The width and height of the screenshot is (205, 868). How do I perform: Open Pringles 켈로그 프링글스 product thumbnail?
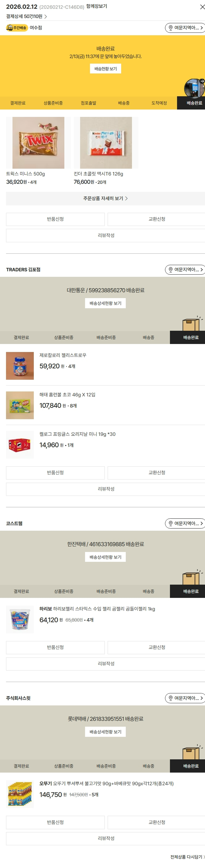pos(20,445)
